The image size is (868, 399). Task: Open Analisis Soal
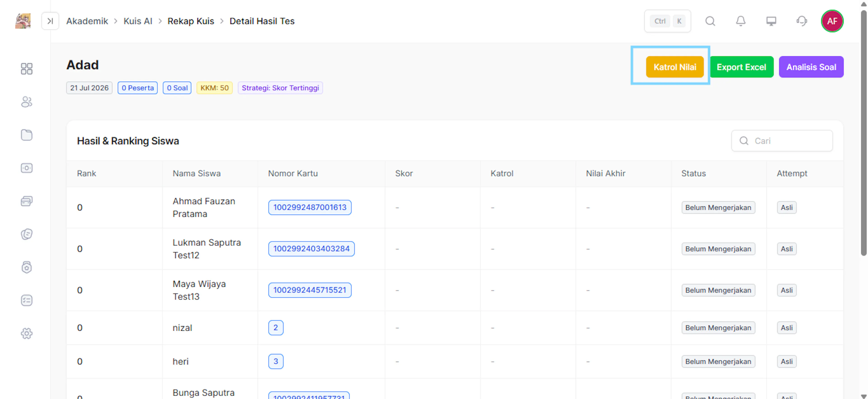pos(811,67)
